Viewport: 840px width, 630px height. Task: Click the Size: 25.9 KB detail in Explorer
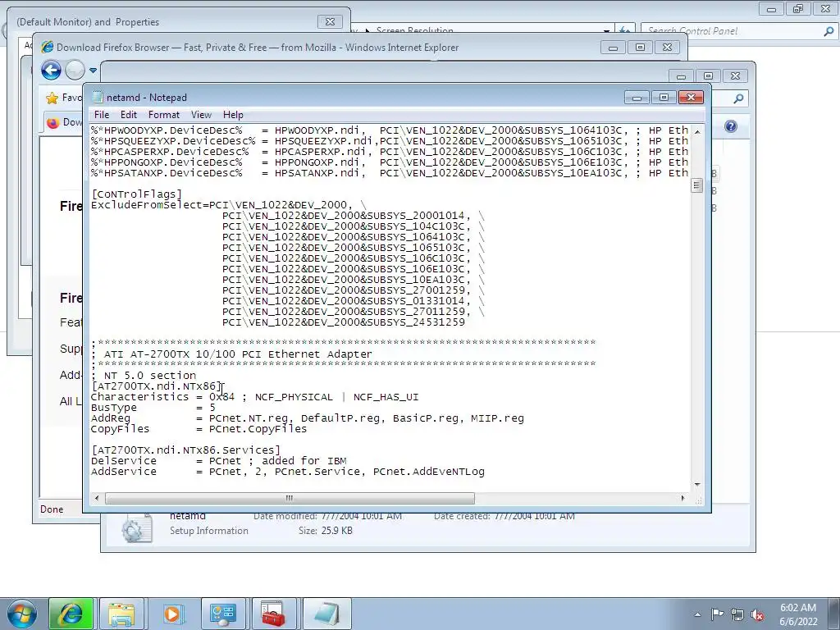325,531
